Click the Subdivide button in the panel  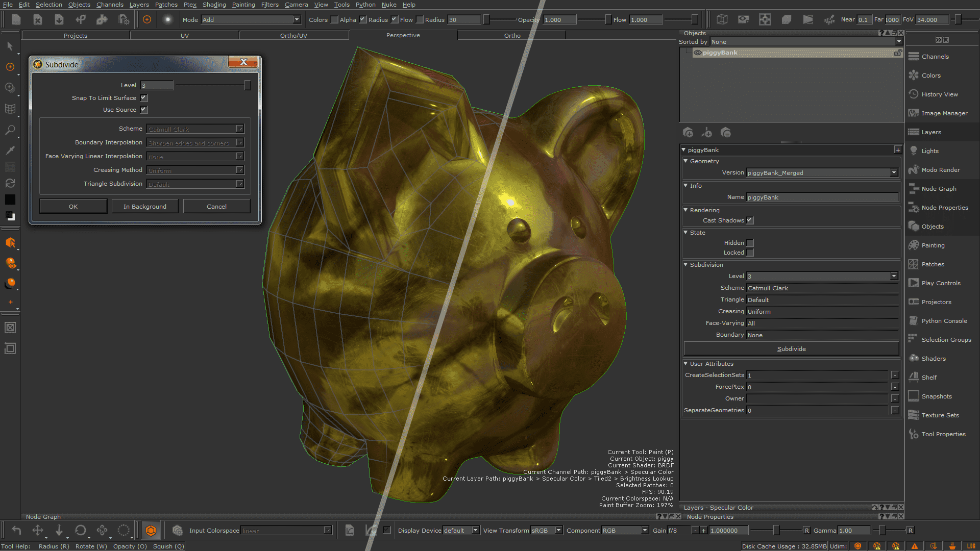pos(791,348)
